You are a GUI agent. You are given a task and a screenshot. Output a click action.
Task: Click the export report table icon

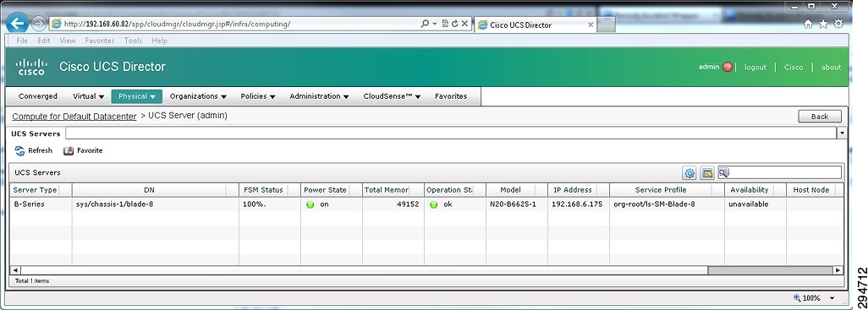coord(706,173)
